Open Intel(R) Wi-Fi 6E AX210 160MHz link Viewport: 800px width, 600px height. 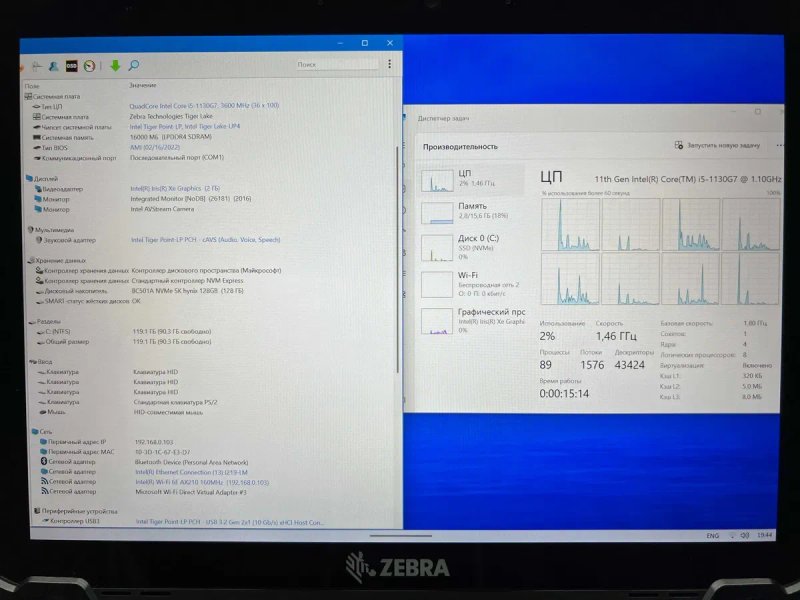[x=202, y=482]
